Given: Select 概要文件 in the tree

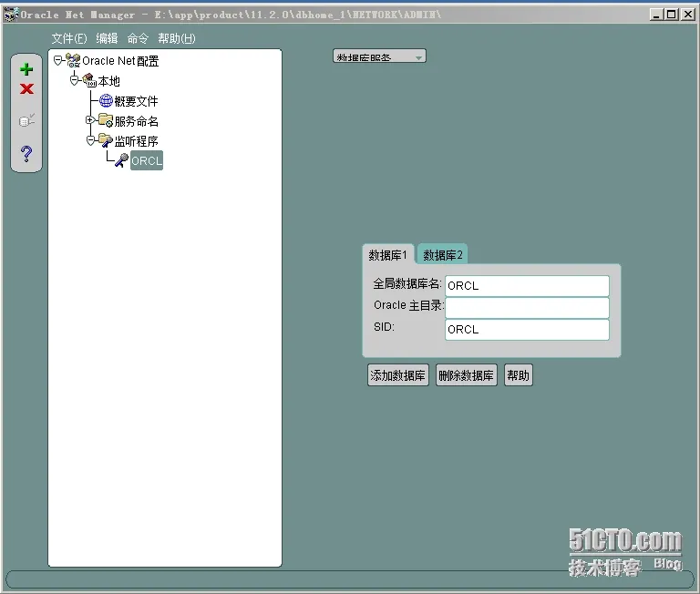Looking at the screenshot, I should [x=136, y=101].
